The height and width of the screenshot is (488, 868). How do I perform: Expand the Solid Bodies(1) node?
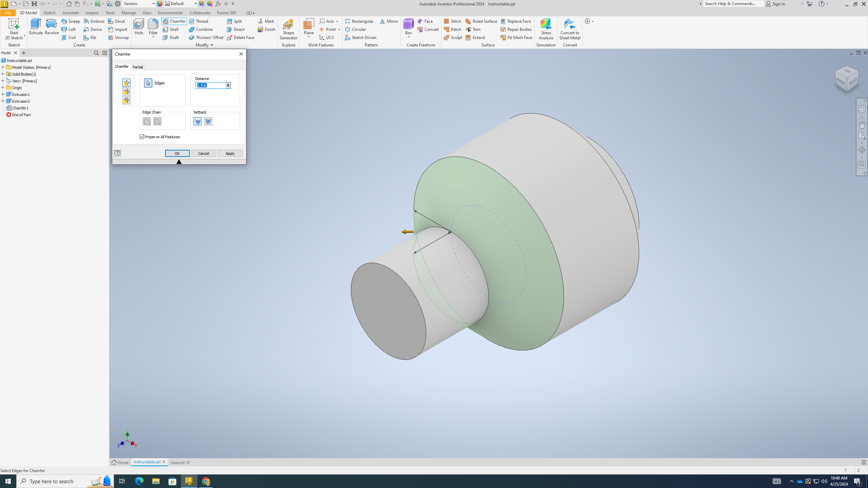(3, 74)
